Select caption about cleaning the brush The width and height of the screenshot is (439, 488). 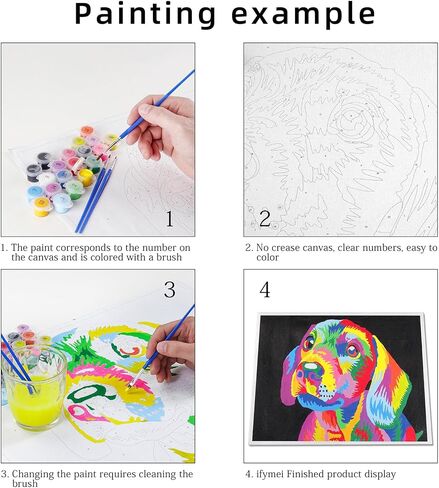[97, 479]
